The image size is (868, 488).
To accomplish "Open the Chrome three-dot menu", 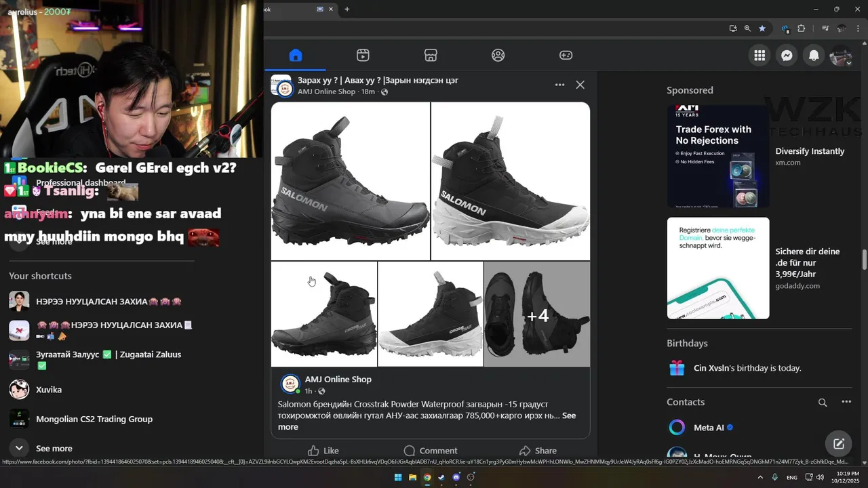I will pyautogui.click(x=859, y=28).
